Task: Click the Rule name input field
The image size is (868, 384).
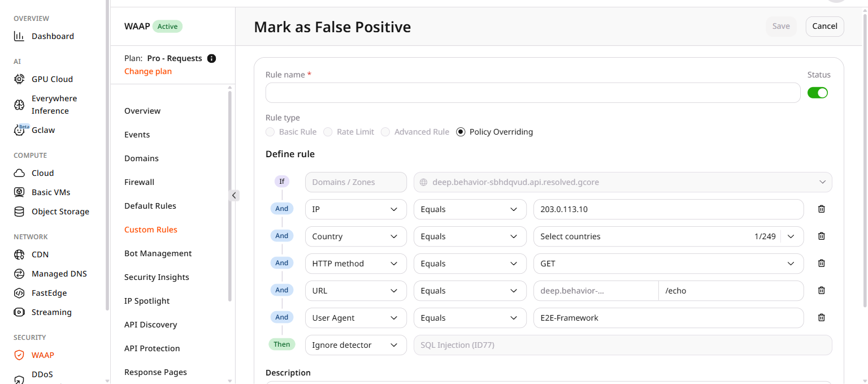Action: (533, 93)
